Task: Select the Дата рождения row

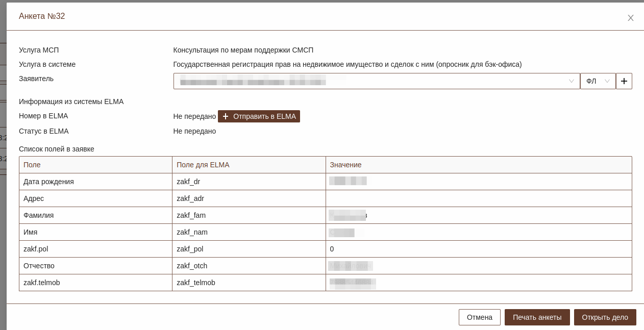Action: click(x=48, y=182)
